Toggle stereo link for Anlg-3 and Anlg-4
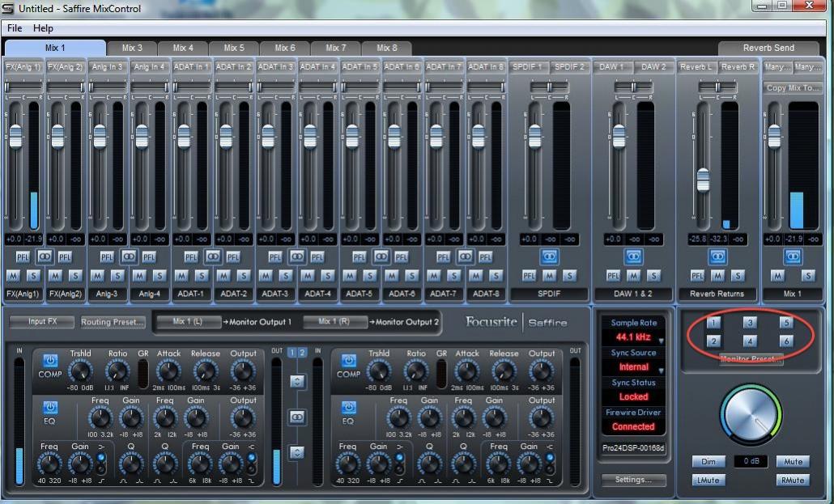Image resolution: width=834 pixels, height=504 pixels. (x=128, y=256)
